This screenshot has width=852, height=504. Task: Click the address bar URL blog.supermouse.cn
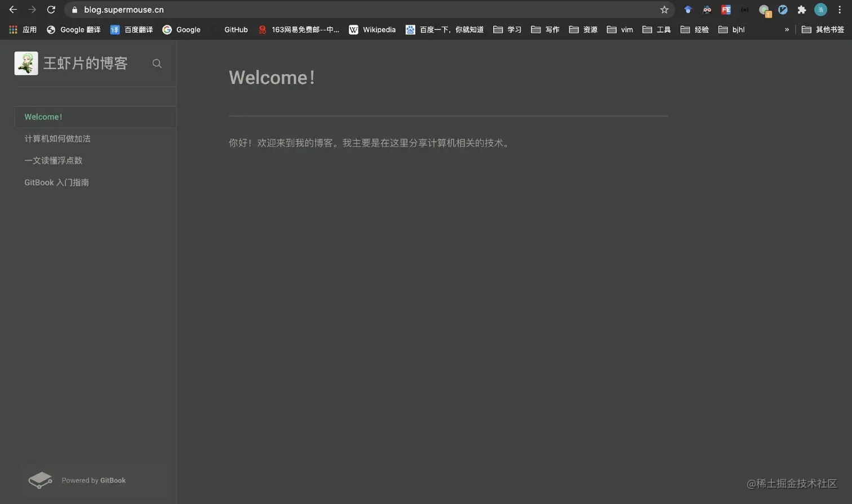pos(124,10)
